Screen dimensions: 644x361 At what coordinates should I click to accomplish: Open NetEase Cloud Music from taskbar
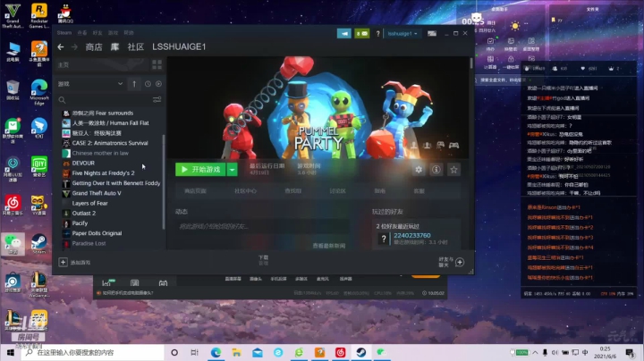click(x=341, y=352)
